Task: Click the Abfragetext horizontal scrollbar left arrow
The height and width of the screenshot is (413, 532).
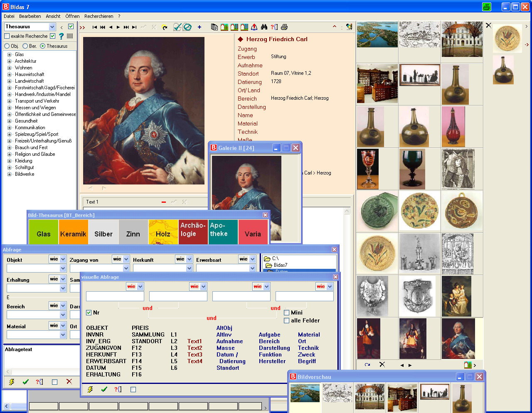Action: tap(7, 371)
